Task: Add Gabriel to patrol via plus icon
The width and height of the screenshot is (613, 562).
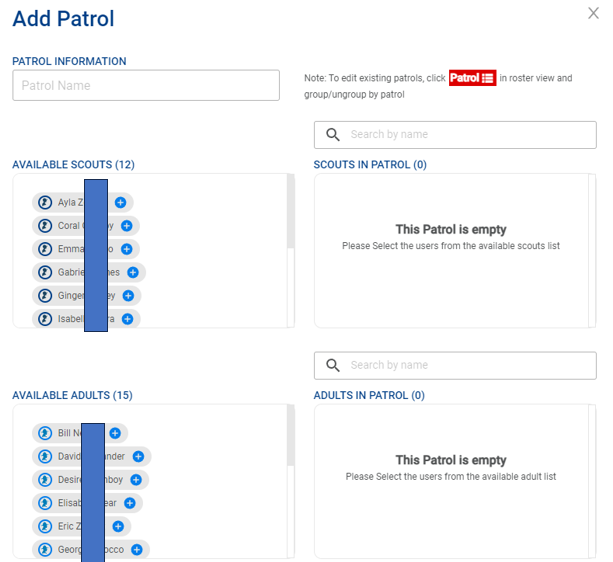Action: (133, 272)
